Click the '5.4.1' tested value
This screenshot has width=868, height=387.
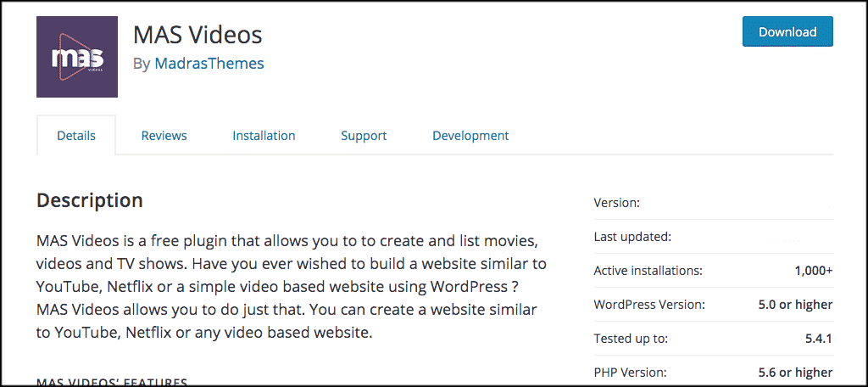[819, 339]
